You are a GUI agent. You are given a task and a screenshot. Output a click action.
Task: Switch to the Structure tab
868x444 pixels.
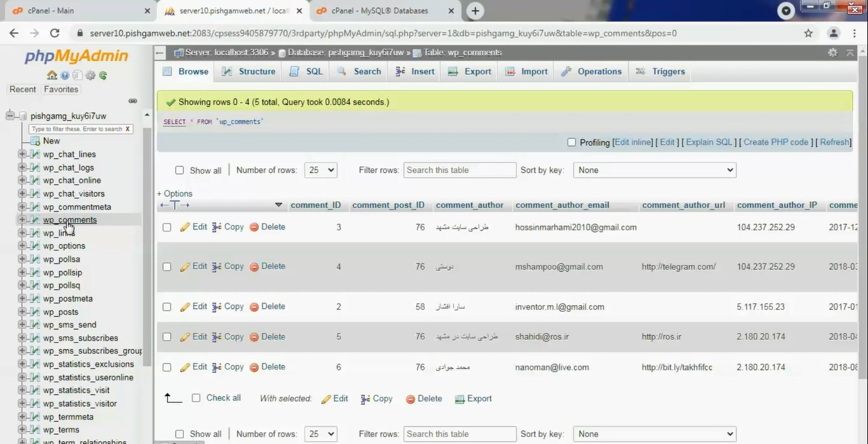[x=248, y=71]
